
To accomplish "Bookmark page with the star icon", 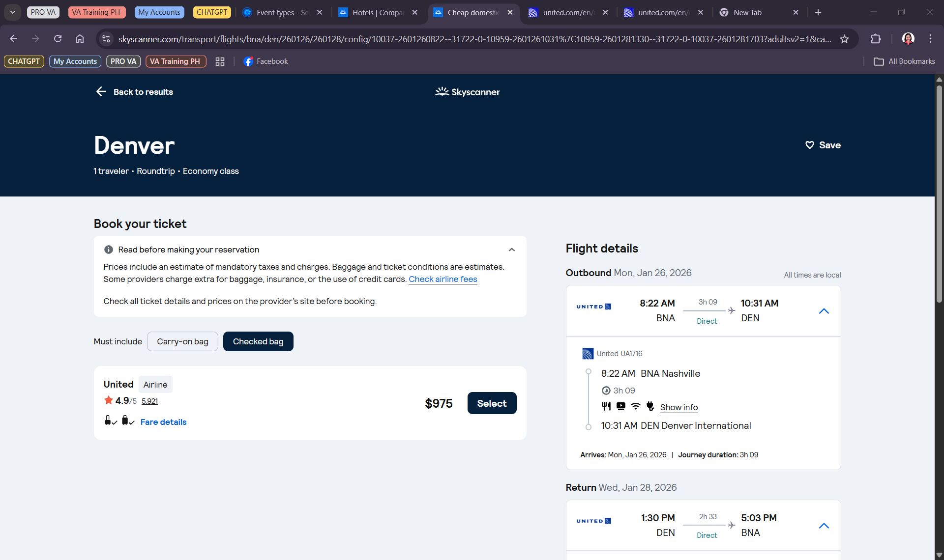I will (844, 39).
